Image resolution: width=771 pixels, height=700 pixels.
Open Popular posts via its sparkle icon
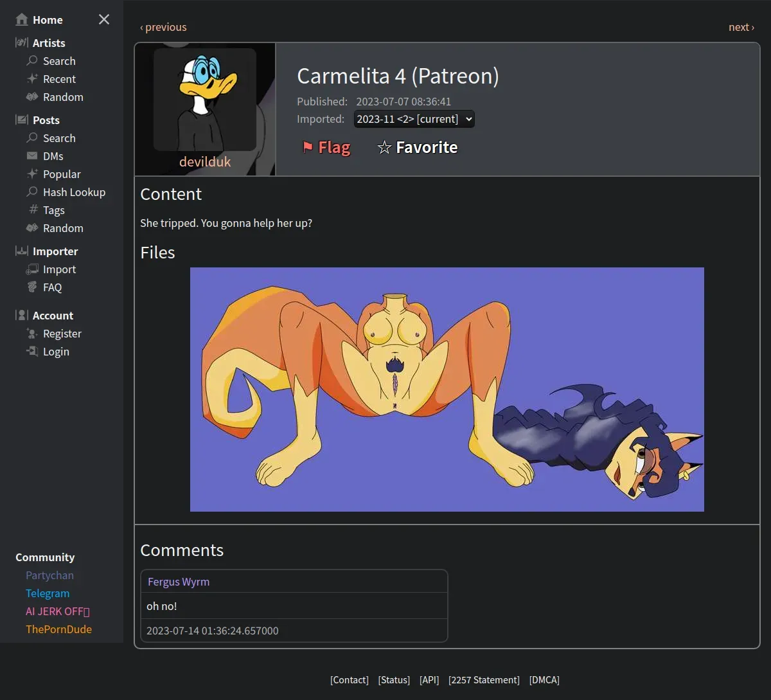tap(32, 174)
